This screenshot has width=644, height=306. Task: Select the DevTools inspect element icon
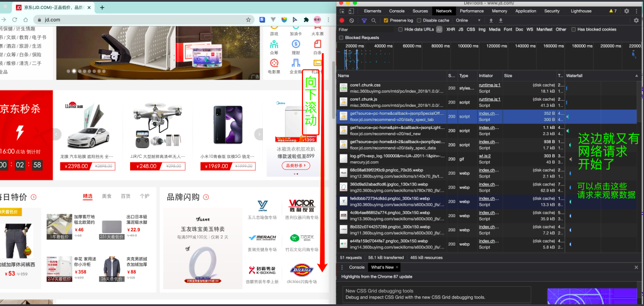click(x=342, y=11)
